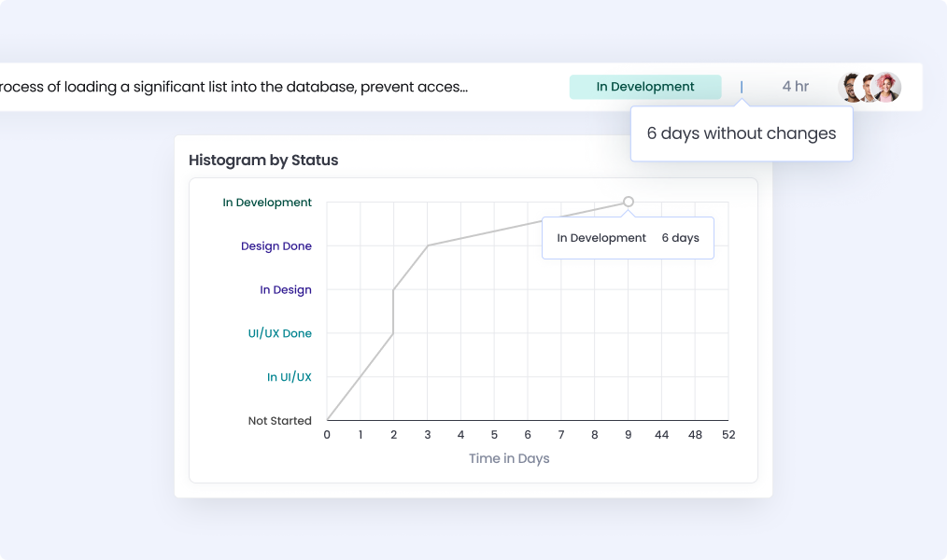Click day 9 on the x-axis

point(628,435)
